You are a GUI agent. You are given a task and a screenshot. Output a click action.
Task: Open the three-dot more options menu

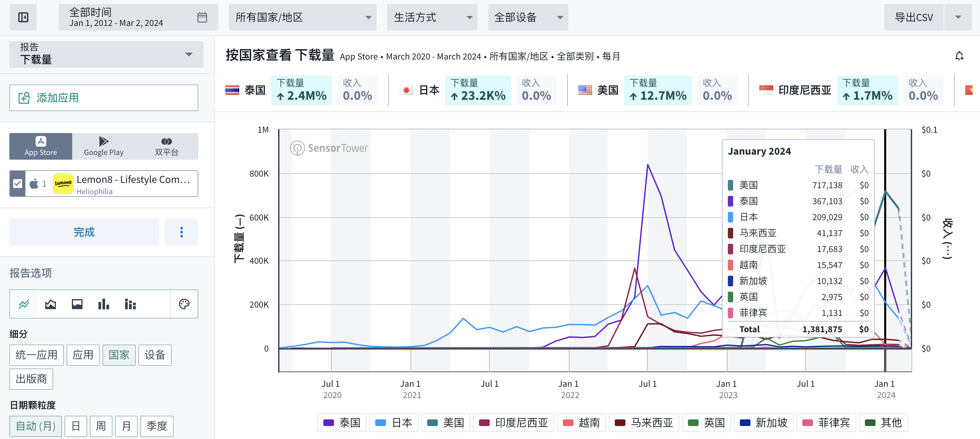pos(182,232)
